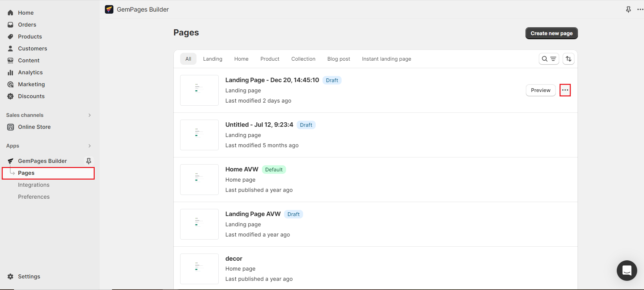Expand the Apps section chevron
The height and width of the screenshot is (290, 644).
pos(90,146)
